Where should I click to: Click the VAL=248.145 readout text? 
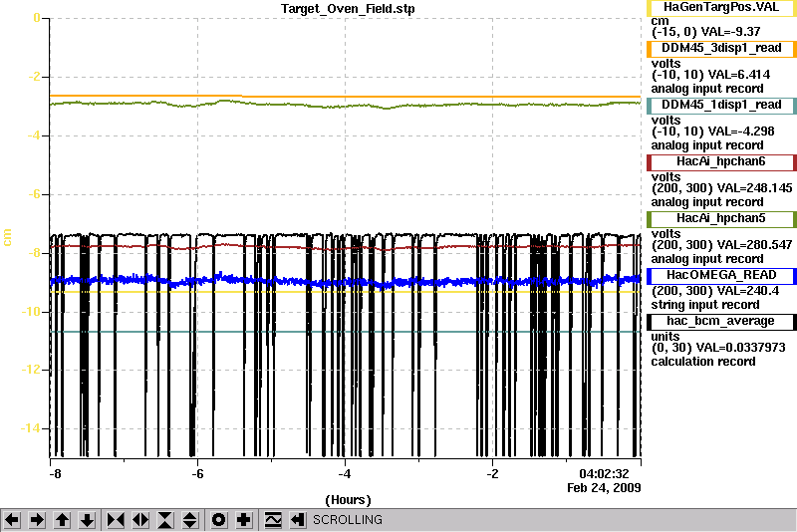click(754, 188)
